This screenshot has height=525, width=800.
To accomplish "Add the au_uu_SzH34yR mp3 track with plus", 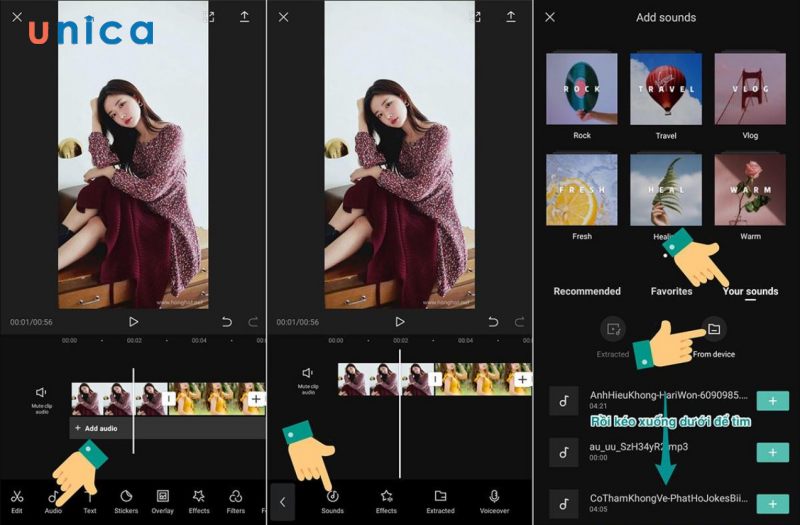I will (772, 453).
